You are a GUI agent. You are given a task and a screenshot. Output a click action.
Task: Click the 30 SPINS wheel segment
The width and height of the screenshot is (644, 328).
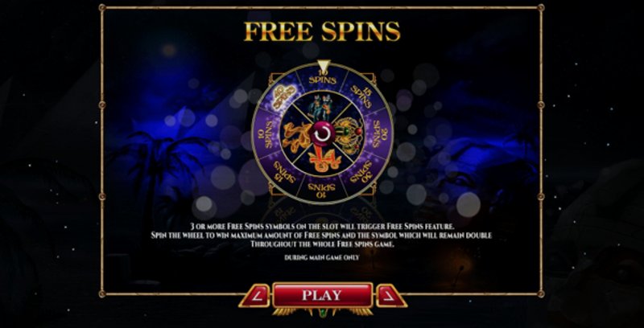click(361, 172)
